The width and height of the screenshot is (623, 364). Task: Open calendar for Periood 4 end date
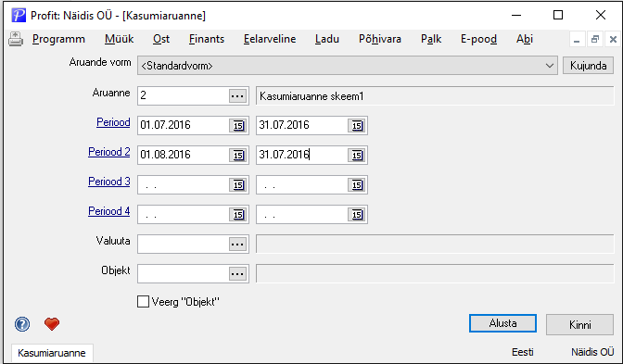pyautogui.click(x=357, y=215)
